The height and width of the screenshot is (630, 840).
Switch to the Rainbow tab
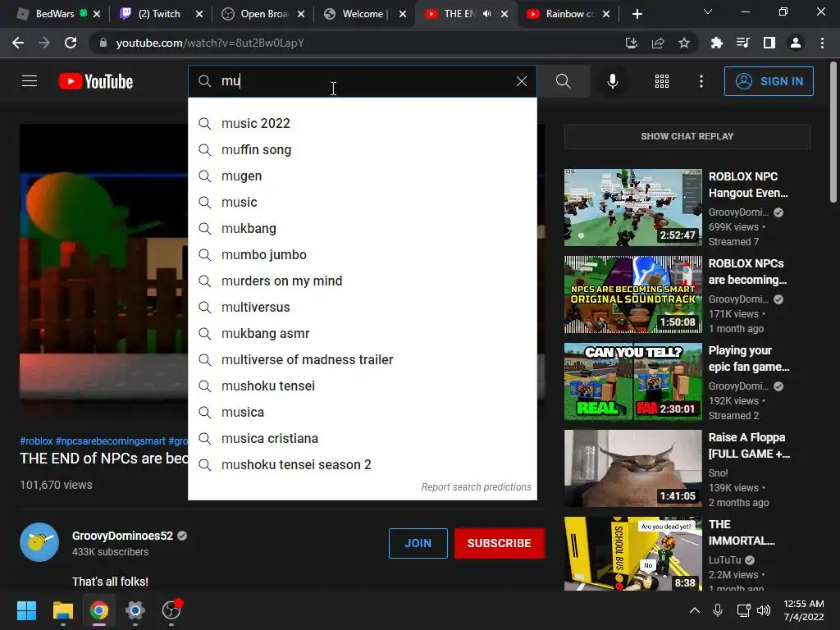(569, 14)
